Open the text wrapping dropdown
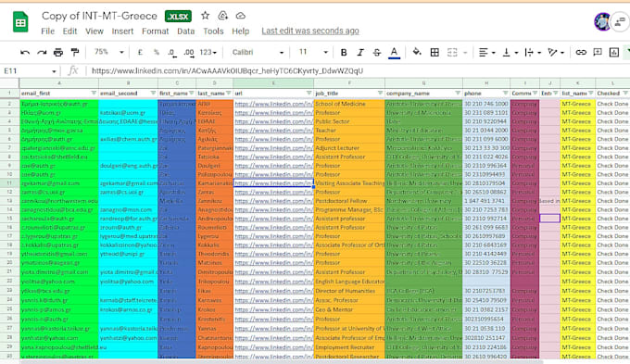The height and width of the screenshot is (364, 630). (533, 52)
